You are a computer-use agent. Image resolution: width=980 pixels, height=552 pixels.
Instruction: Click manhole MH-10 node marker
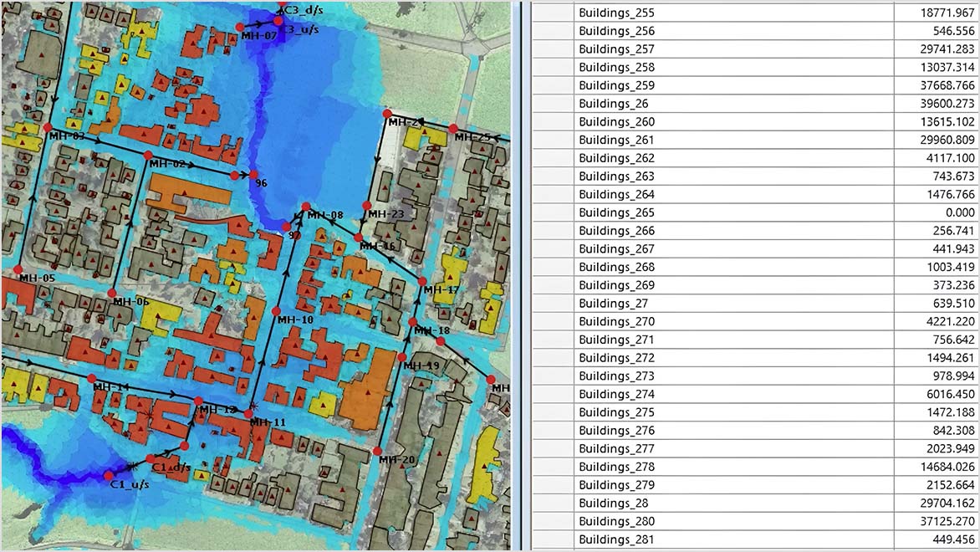click(x=276, y=311)
